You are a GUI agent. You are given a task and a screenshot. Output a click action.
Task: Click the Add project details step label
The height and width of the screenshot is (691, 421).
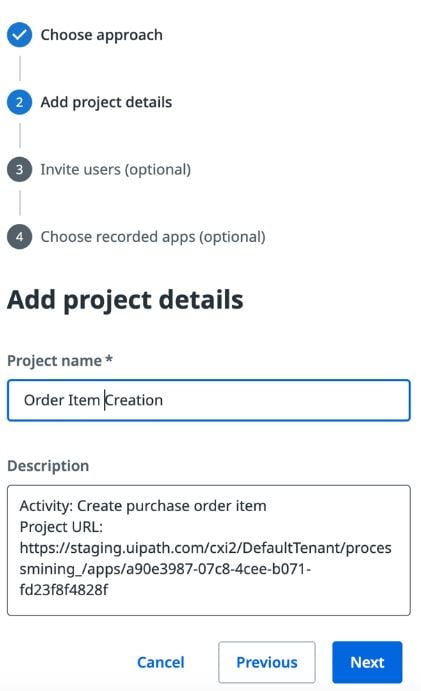[106, 102]
